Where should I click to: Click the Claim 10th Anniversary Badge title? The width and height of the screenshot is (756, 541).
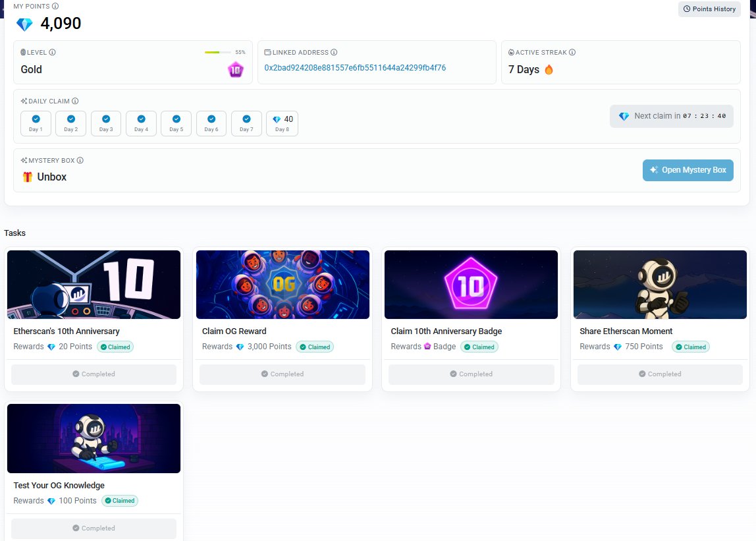pos(446,331)
